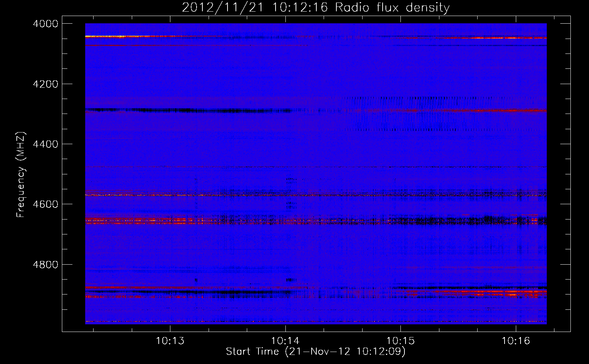
Task: Click the 10:15 time tick label
Action: tap(400, 341)
